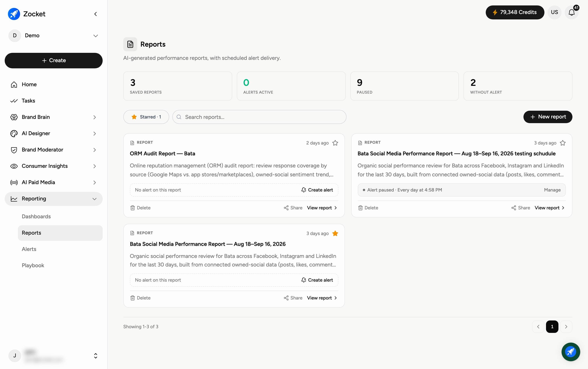Focus the Search reports field
The height and width of the screenshot is (369, 588).
(x=259, y=117)
